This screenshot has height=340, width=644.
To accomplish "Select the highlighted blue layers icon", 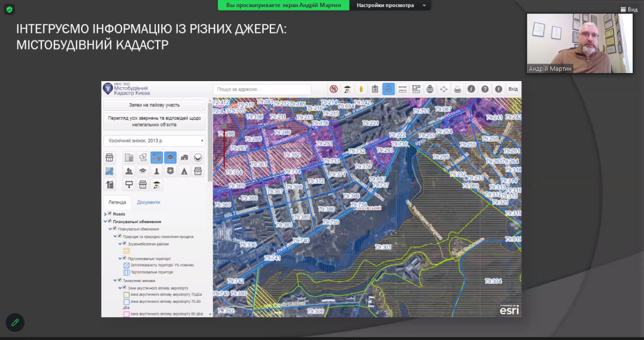I will 388,89.
